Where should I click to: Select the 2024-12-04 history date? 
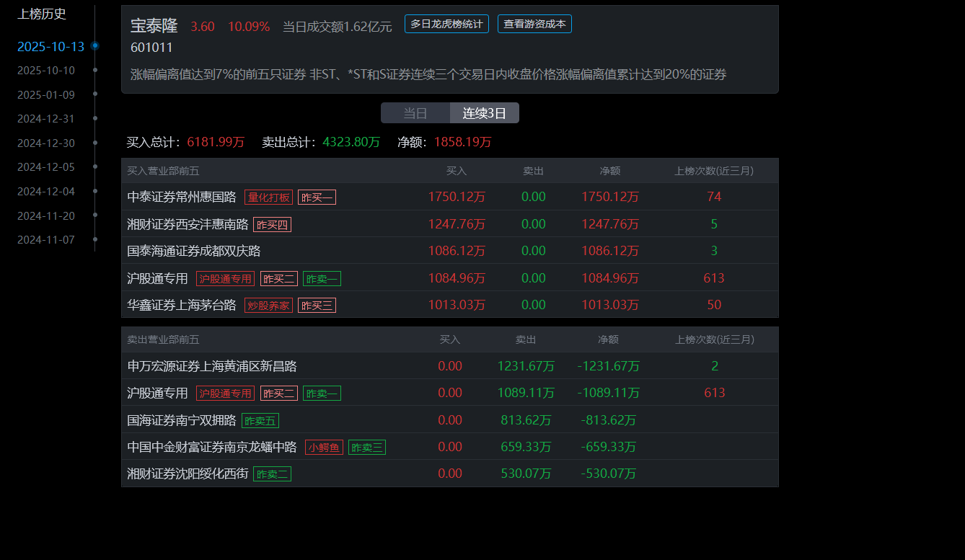[x=46, y=192]
